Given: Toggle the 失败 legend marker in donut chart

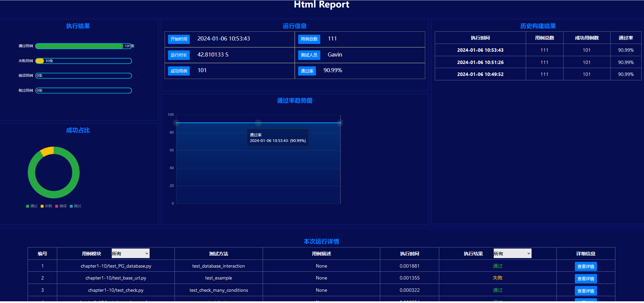Looking at the screenshot, I should coord(42,206).
